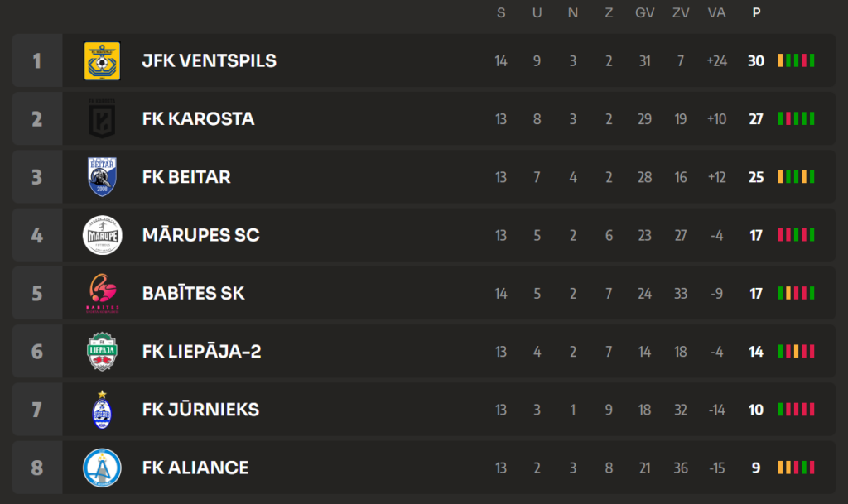The width and height of the screenshot is (848, 504).
Task: Click the Babītes SK pink logo
Action: coord(103,293)
